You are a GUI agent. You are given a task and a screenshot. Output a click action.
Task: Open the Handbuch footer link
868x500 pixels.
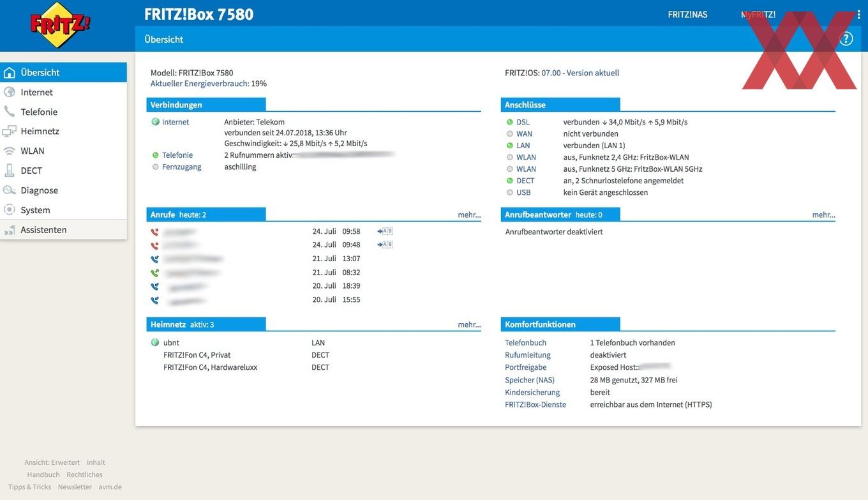[43, 474]
